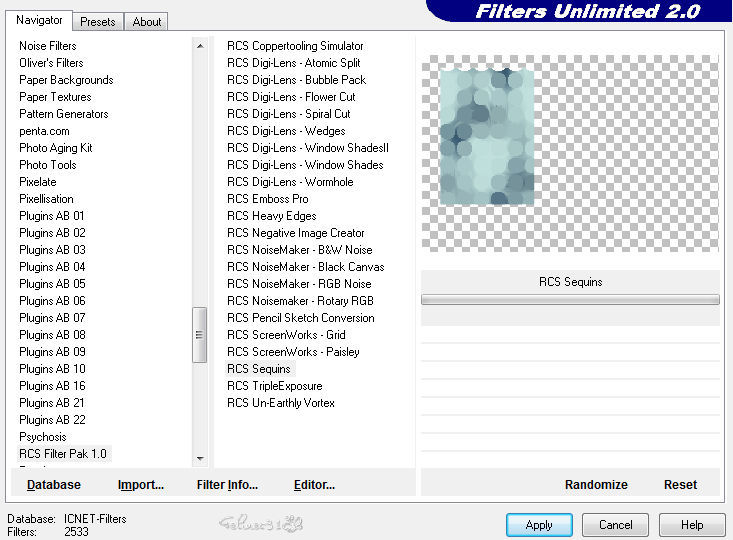The height and width of the screenshot is (540, 733).
Task: Select the Plugins AB 16 category
Action: (52, 386)
